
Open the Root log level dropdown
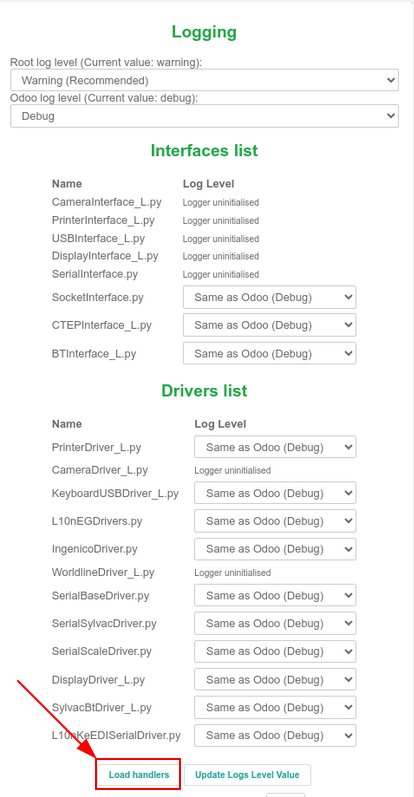coord(204,80)
